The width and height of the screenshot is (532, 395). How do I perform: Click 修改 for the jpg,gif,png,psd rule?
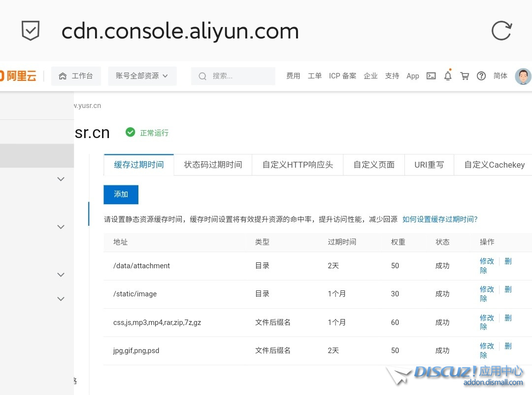[487, 346]
